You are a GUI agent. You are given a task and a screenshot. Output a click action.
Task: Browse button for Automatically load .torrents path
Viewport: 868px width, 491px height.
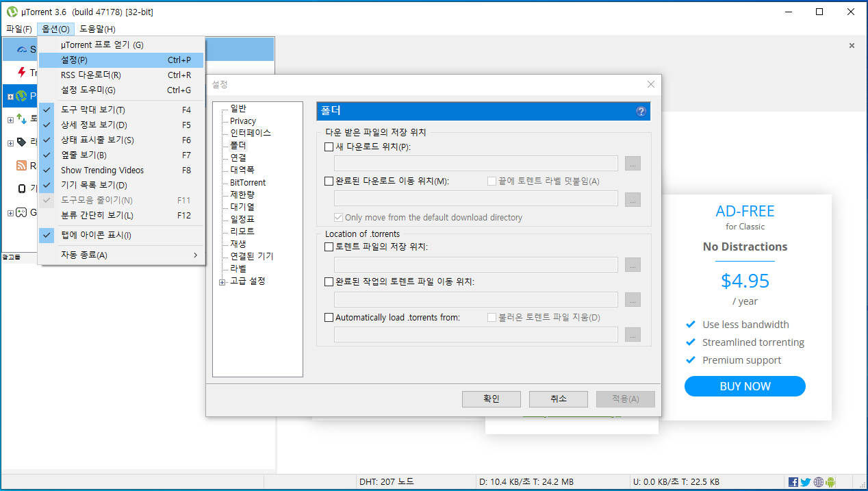[x=633, y=335]
